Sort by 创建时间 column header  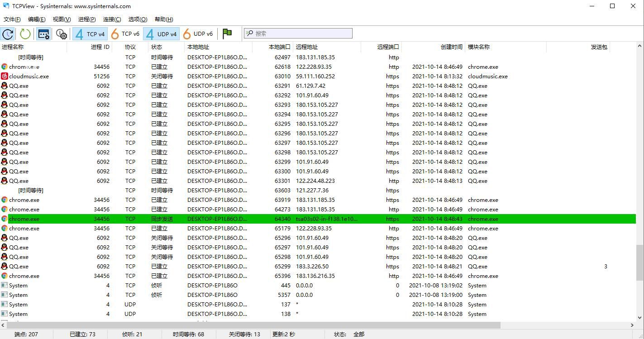[434, 47]
